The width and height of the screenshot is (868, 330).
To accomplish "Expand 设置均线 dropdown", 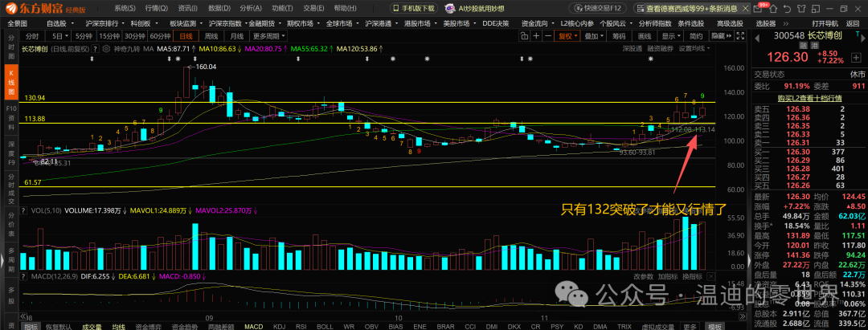I will point(694,49).
